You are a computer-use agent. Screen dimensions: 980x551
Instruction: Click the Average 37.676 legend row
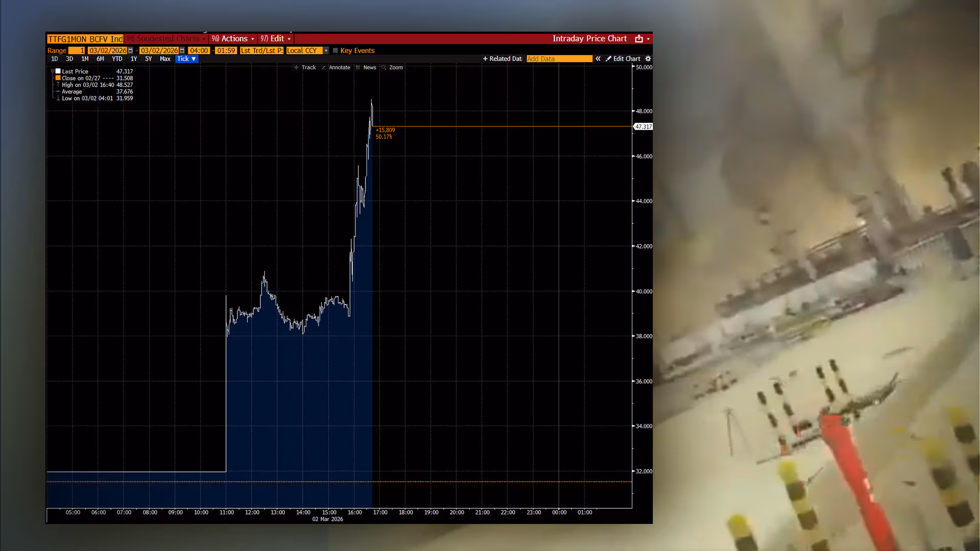tap(94, 91)
